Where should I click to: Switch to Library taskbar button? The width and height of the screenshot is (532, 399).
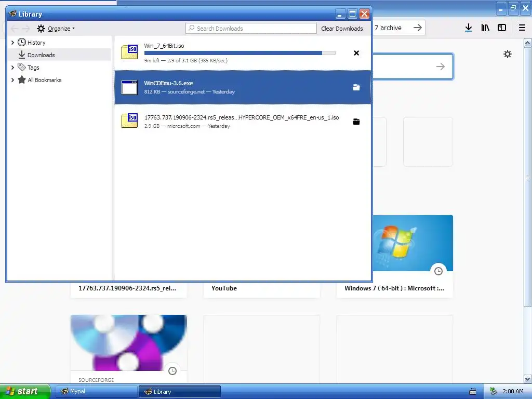[180, 392]
